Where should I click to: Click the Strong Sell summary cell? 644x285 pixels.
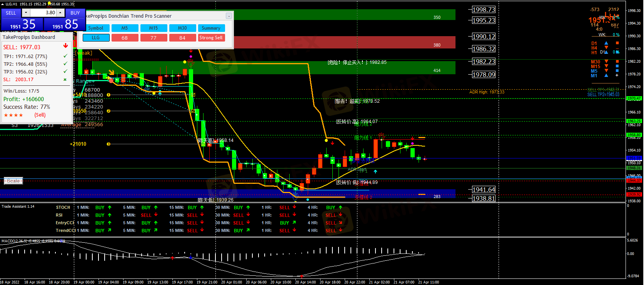pos(211,38)
